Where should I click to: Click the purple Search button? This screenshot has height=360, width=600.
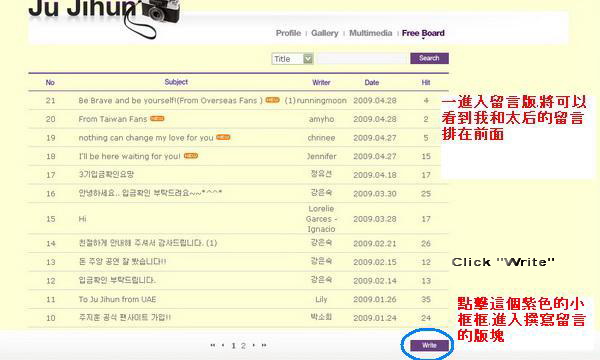[x=429, y=58]
